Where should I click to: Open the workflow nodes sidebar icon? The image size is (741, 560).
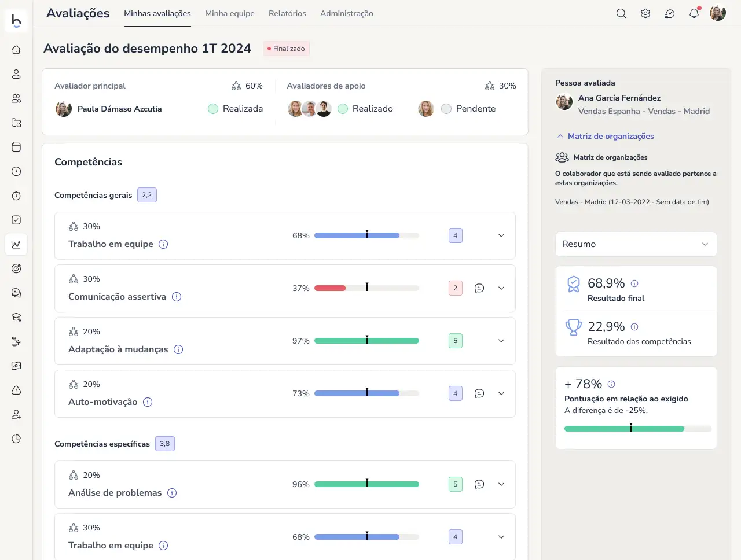16,341
